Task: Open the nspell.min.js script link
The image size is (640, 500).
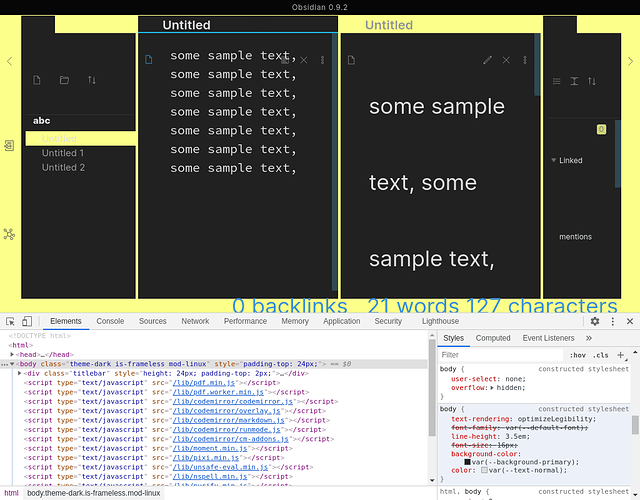Action: (x=210, y=477)
